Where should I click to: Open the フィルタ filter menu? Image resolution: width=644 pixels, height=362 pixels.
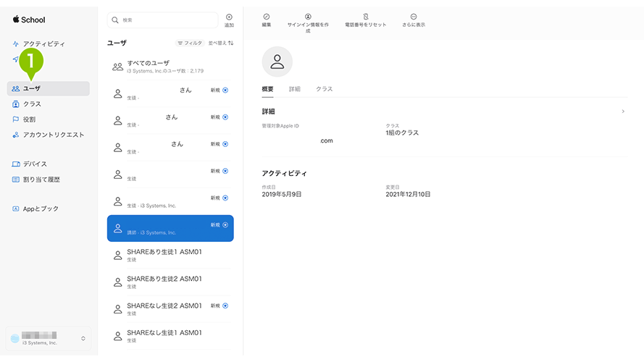191,43
